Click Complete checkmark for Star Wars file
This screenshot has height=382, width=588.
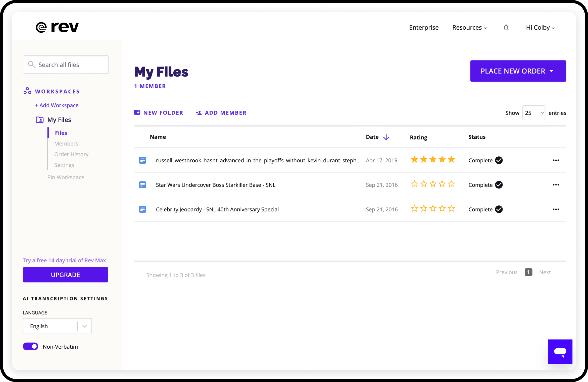pyautogui.click(x=499, y=185)
